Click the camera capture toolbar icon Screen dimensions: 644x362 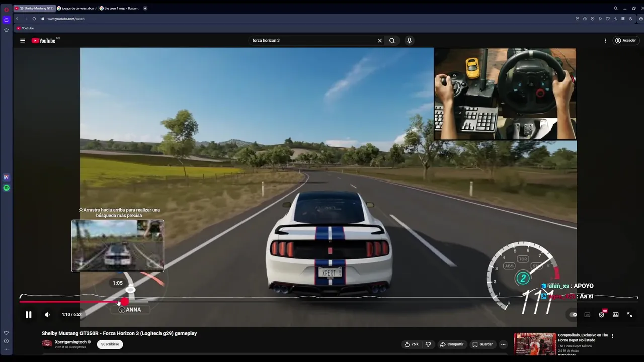[x=585, y=19]
